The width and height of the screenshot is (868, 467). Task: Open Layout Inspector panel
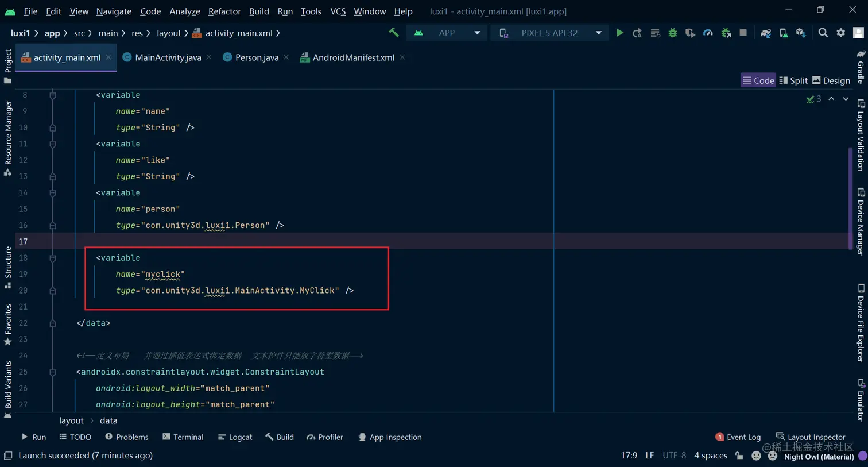[x=811, y=437]
